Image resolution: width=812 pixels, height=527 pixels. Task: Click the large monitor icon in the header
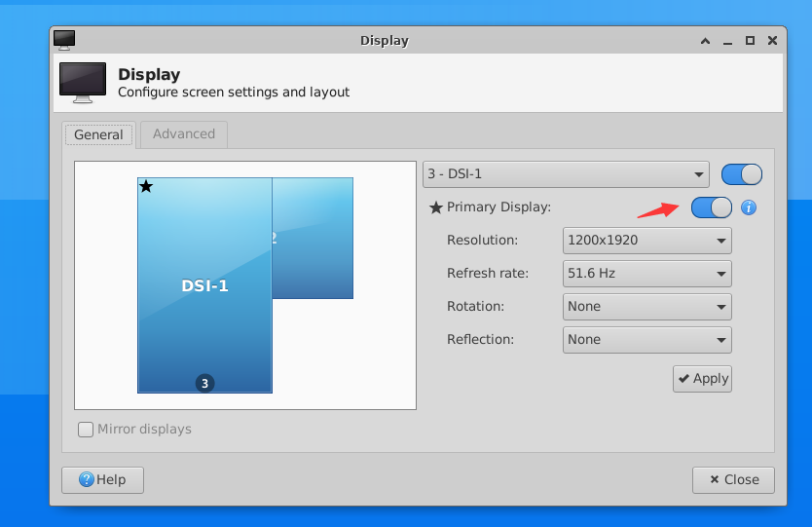[83, 83]
